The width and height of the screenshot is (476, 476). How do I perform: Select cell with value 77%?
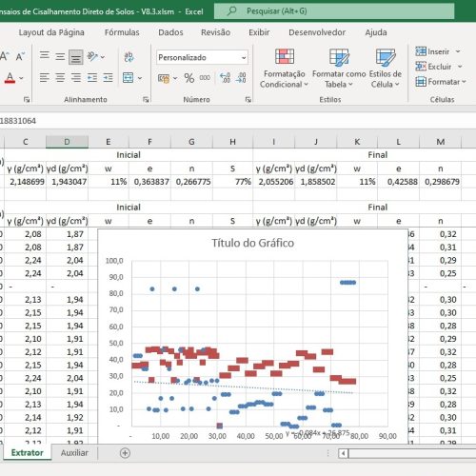(232, 182)
